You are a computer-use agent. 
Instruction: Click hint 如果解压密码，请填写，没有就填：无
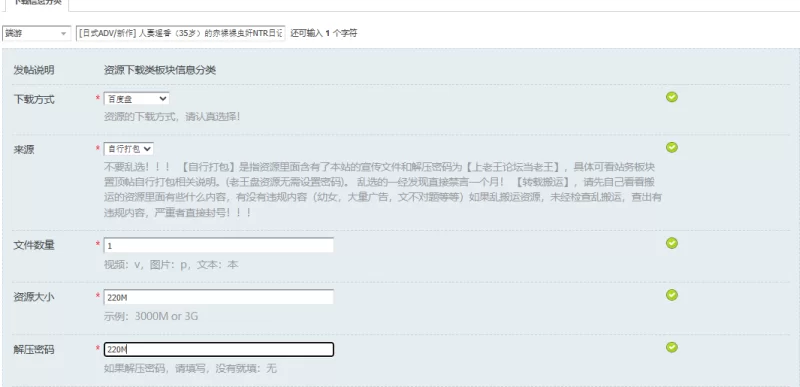[190, 369]
